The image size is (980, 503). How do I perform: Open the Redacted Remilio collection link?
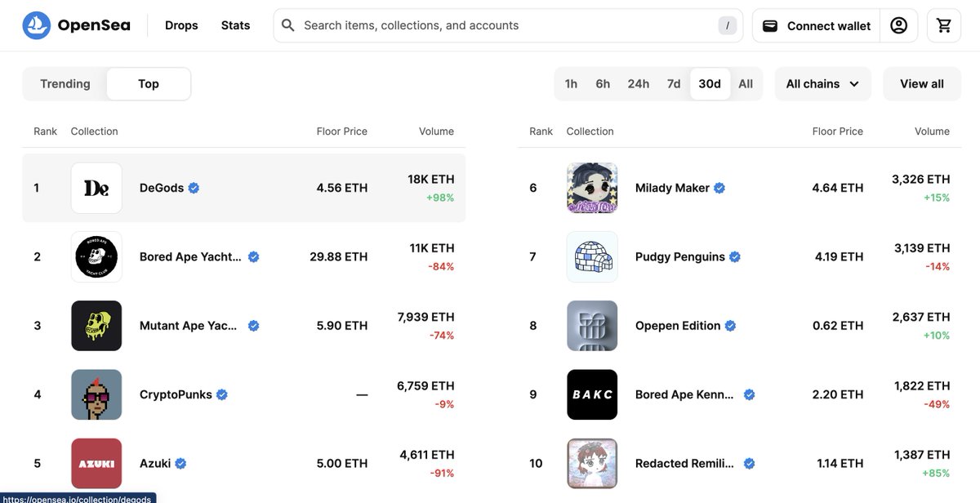click(x=685, y=463)
